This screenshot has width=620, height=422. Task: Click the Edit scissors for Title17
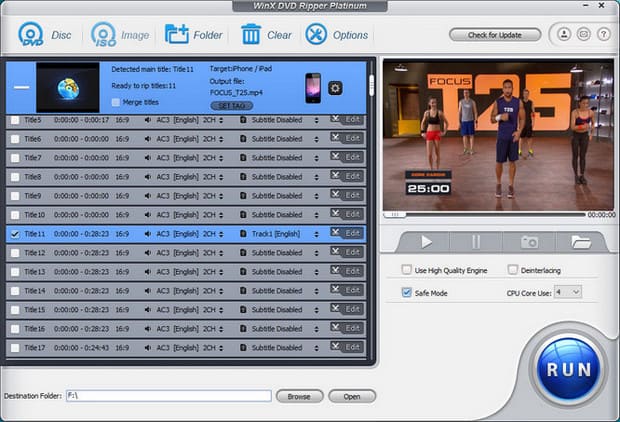[x=347, y=347]
